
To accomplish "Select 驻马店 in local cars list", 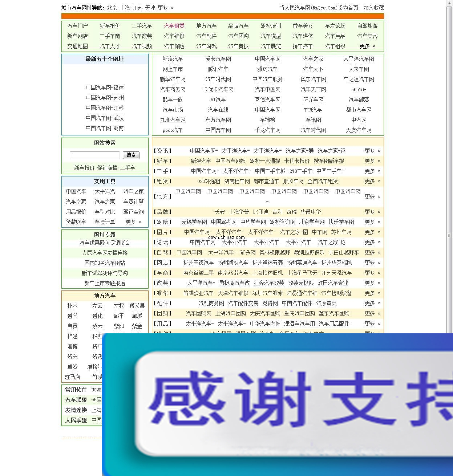I will pos(72,377).
